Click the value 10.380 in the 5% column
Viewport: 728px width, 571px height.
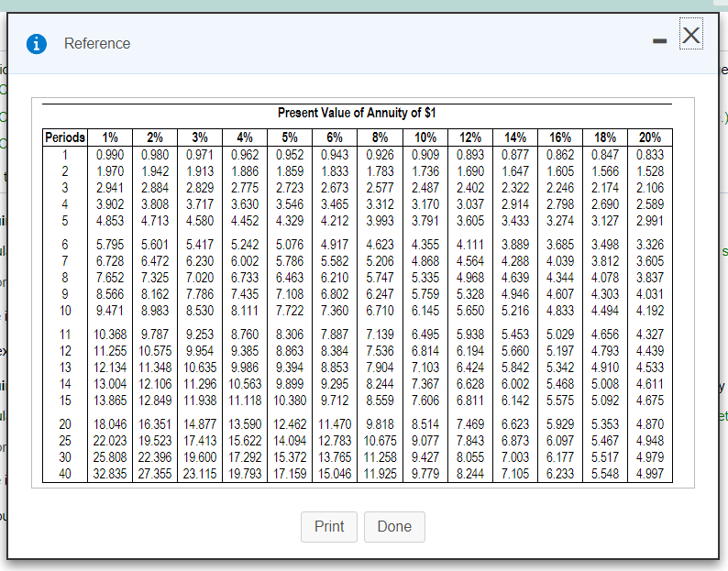pos(290,401)
